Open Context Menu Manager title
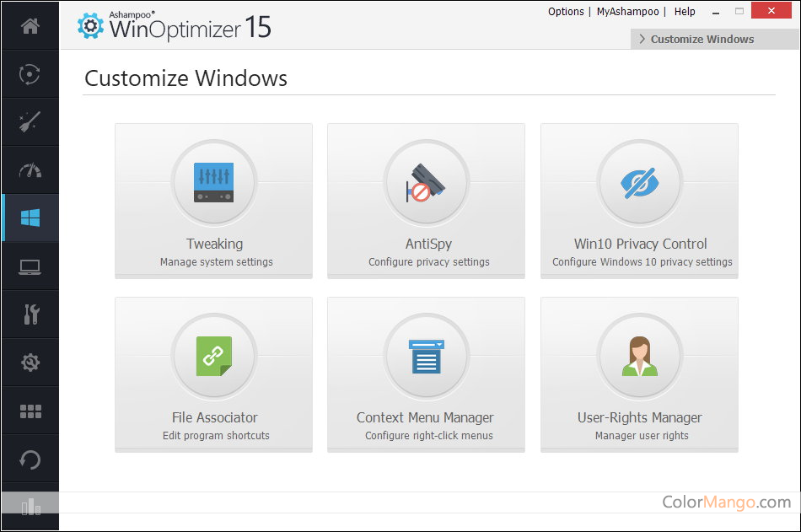Screen dimensions: 801x532 coord(425,417)
